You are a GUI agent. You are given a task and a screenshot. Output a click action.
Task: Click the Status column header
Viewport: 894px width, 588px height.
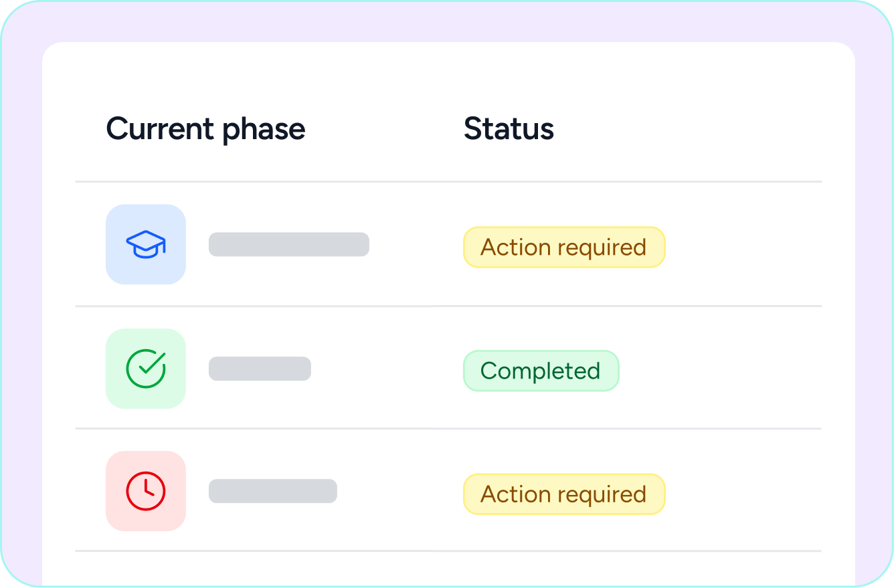509,128
